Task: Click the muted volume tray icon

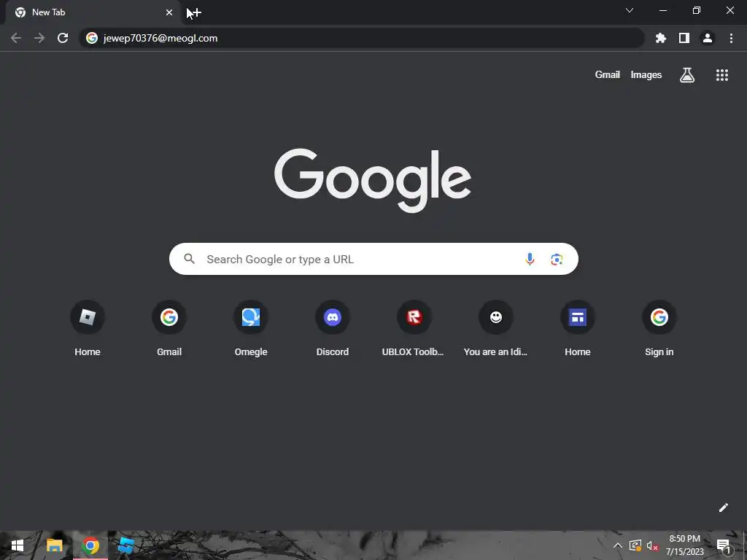Action: pos(652,545)
